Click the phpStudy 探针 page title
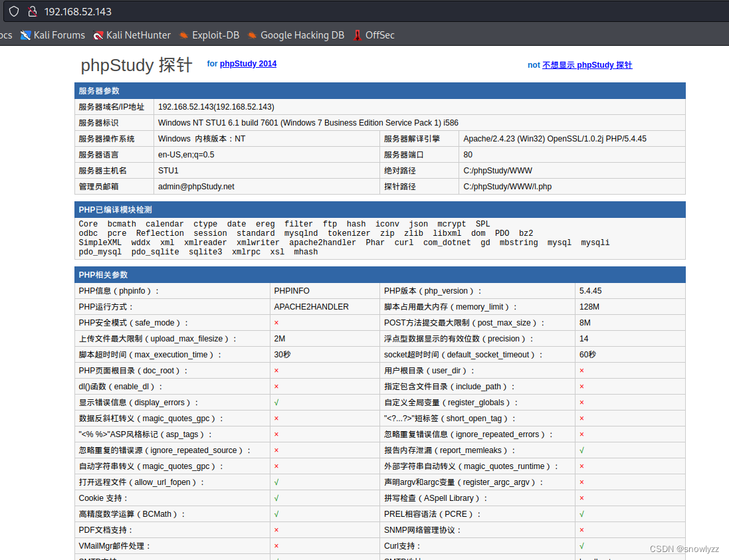The image size is (729, 560). pos(136,65)
